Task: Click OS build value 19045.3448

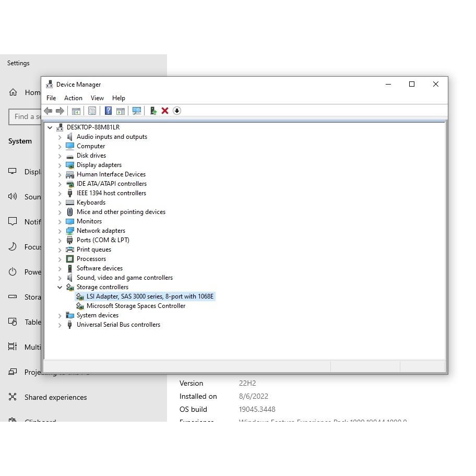Action: click(257, 409)
